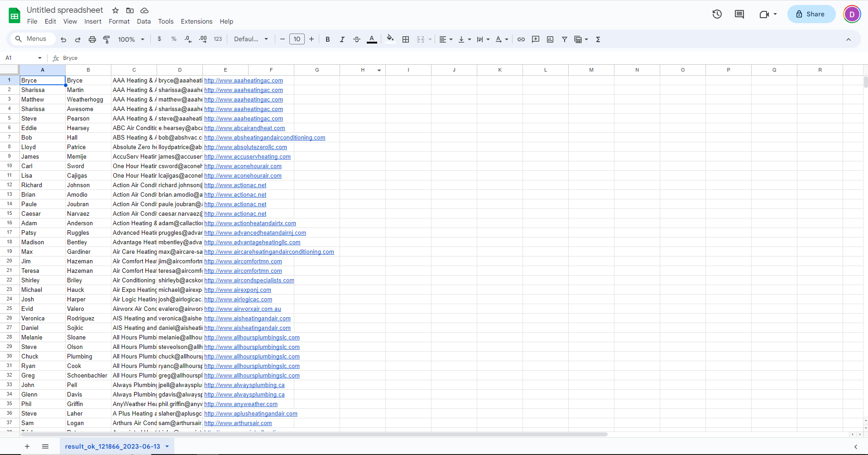Click the font size field

click(297, 39)
